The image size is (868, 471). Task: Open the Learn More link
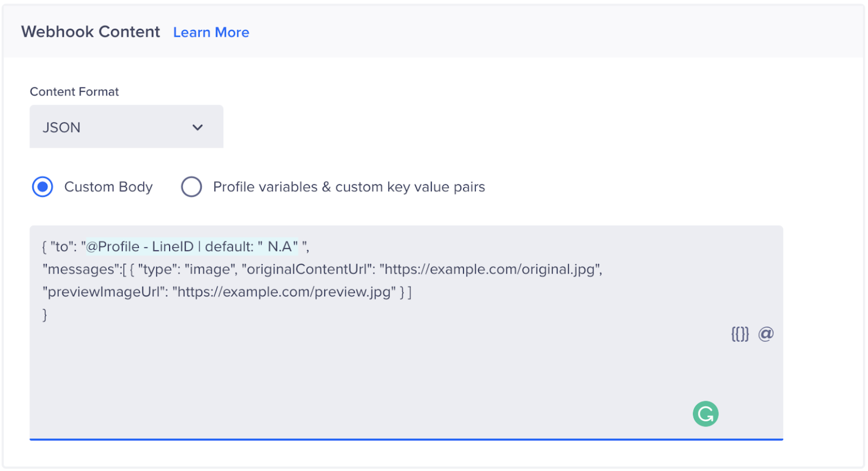click(211, 32)
